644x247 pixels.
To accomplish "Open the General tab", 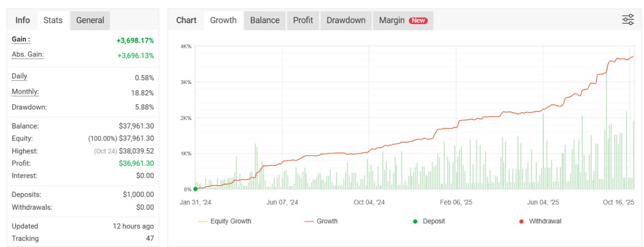I will point(90,21).
